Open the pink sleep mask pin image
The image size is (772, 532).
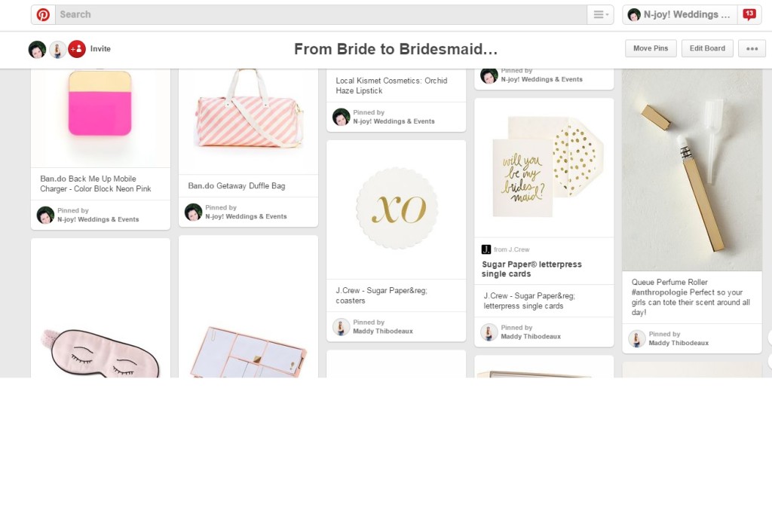coord(100,308)
